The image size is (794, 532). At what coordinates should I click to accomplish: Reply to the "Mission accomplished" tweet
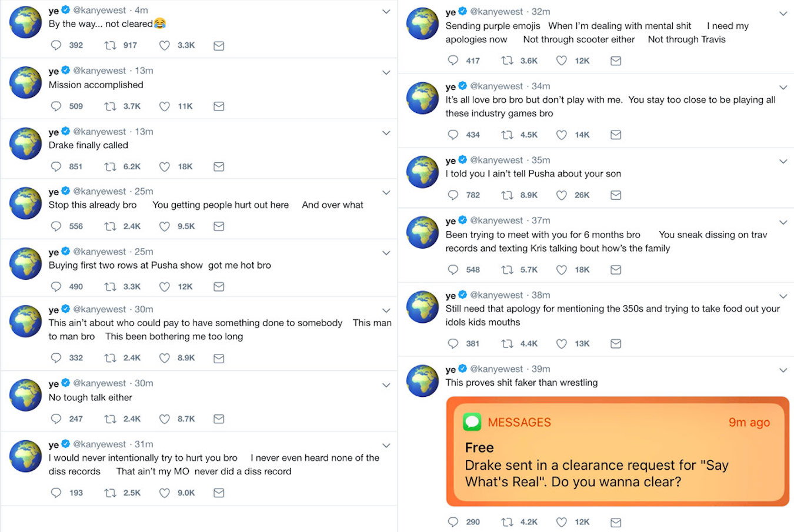click(56, 106)
